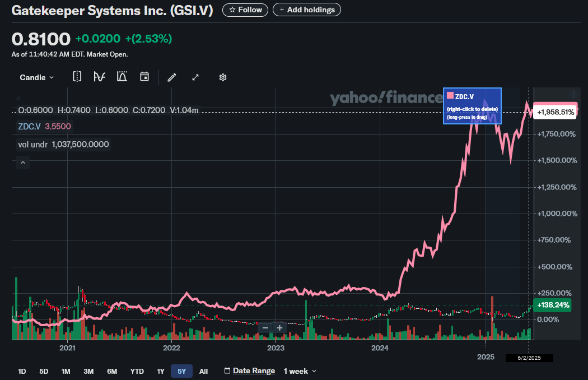Viewport: 588px width, 380px height.
Task: Select All time range
Action: pos(204,372)
